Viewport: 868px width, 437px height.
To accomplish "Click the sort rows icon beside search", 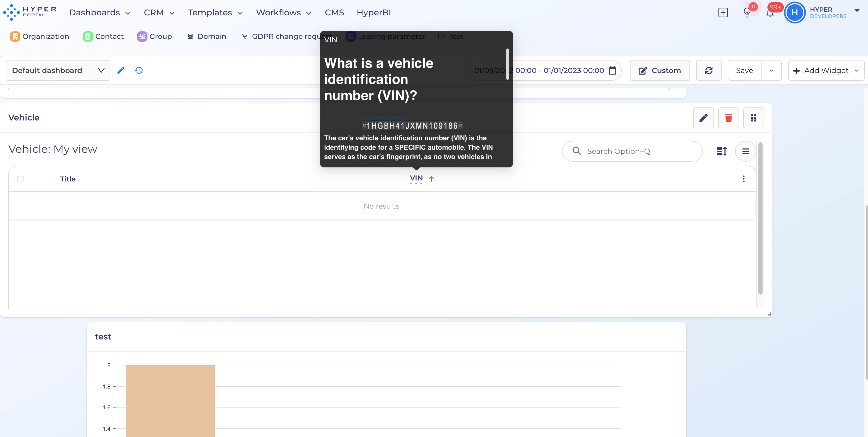I will pyautogui.click(x=721, y=151).
